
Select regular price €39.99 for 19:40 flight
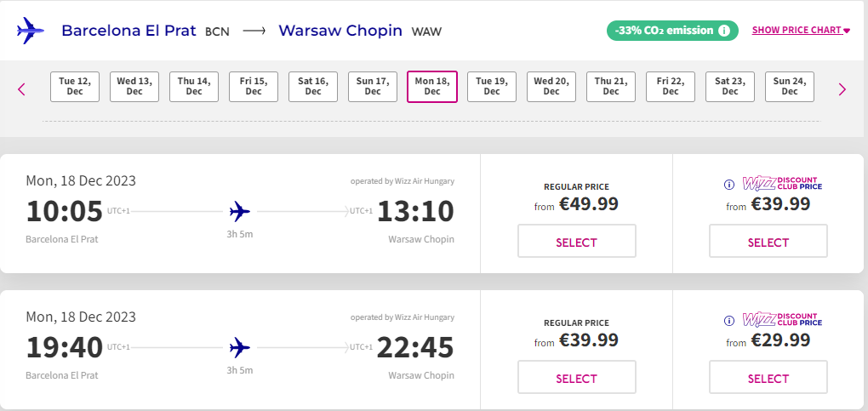(577, 377)
